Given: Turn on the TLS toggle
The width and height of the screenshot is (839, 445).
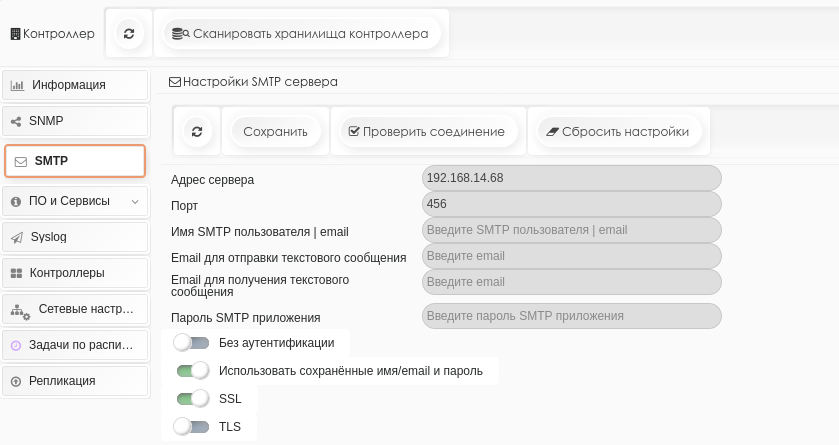Looking at the screenshot, I should [191, 426].
